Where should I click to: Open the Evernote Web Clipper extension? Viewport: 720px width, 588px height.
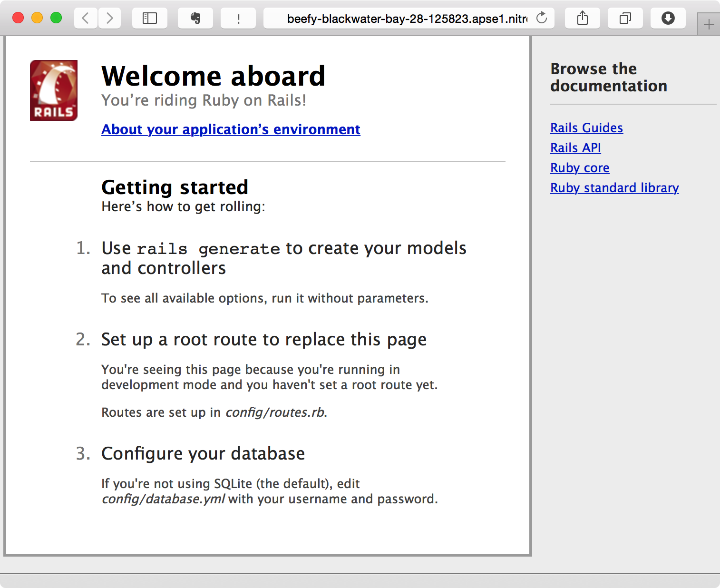(195, 18)
